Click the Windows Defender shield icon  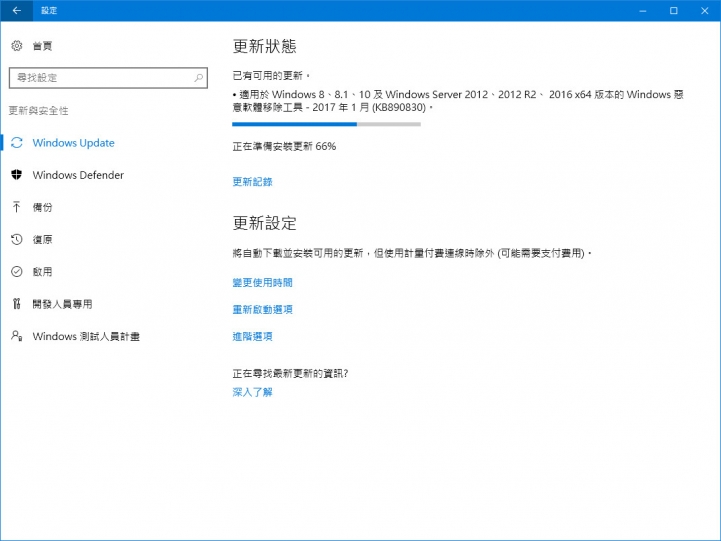17,175
